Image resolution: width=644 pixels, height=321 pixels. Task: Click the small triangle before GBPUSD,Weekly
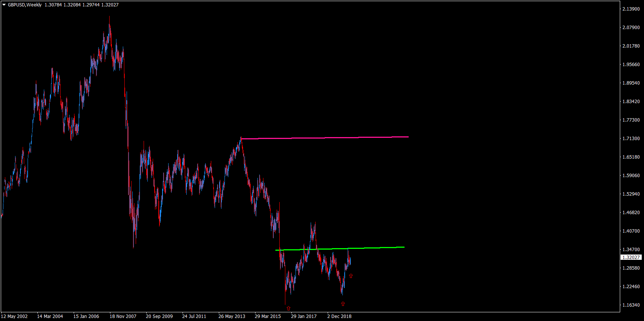(4, 5)
